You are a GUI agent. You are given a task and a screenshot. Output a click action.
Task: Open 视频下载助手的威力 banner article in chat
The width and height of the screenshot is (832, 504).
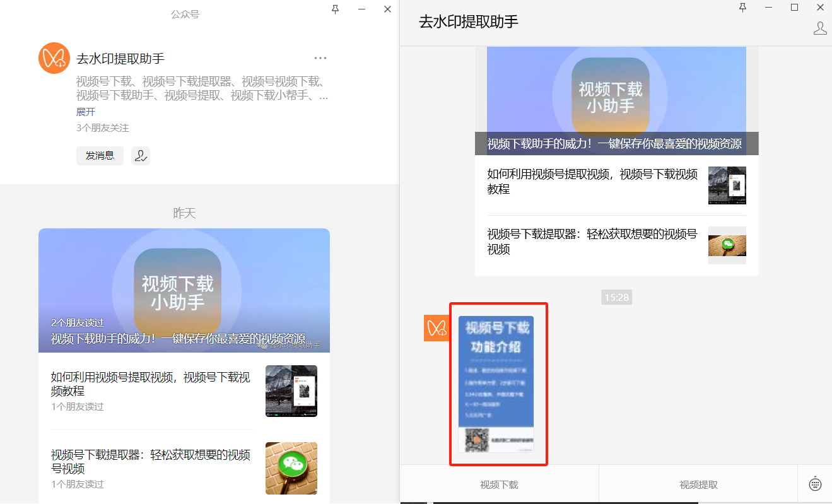[616, 100]
